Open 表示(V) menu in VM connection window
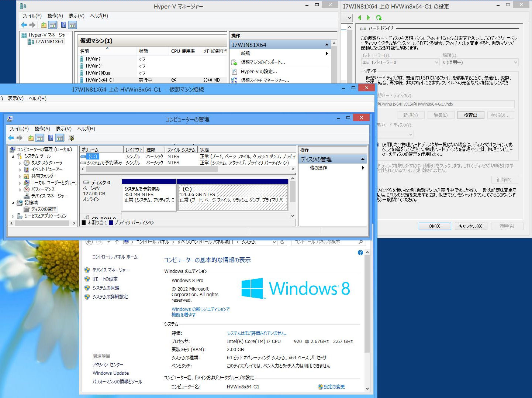This screenshot has width=532, height=398. coord(16,99)
